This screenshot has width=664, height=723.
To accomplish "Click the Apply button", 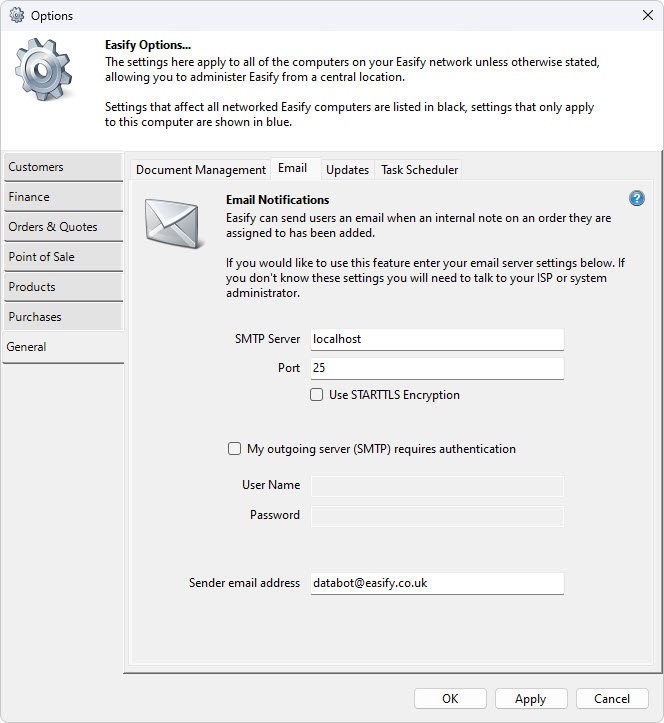I will pyautogui.click(x=530, y=699).
